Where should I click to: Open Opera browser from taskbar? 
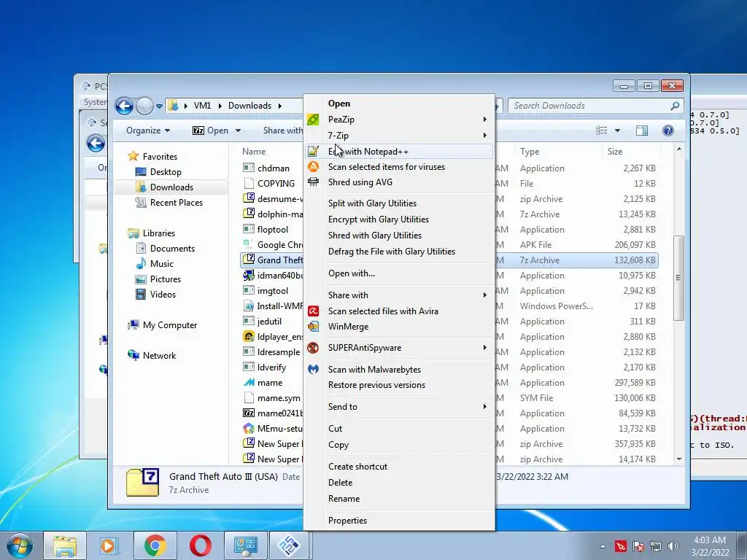201,545
